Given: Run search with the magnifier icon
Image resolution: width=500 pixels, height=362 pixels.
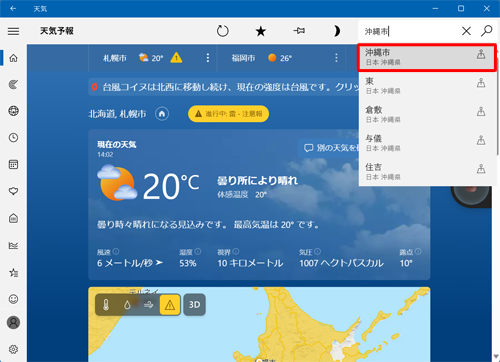Looking at the screenshot, I should click(487, 31).
